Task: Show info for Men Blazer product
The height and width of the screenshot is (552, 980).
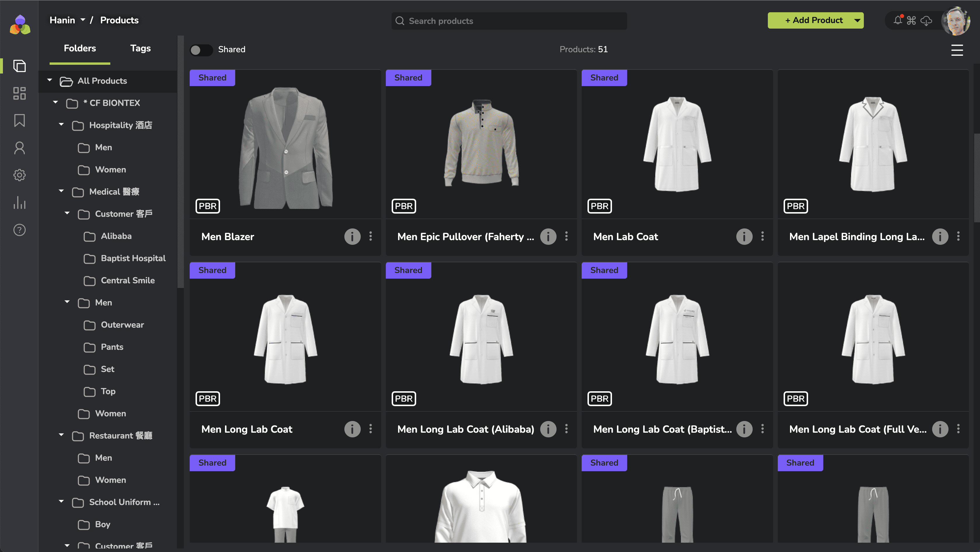Action: [x=352, y=237]
